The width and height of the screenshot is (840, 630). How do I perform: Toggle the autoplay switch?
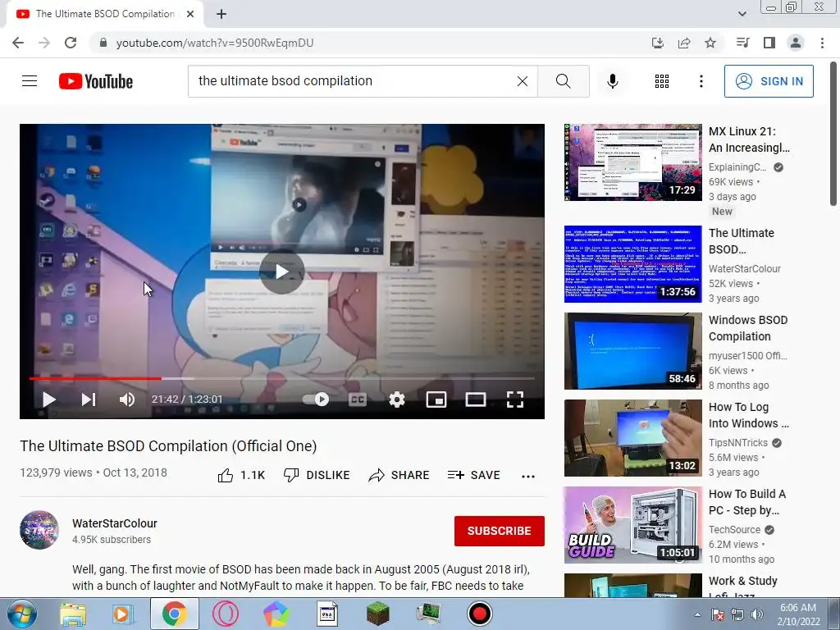pos(316,399)
